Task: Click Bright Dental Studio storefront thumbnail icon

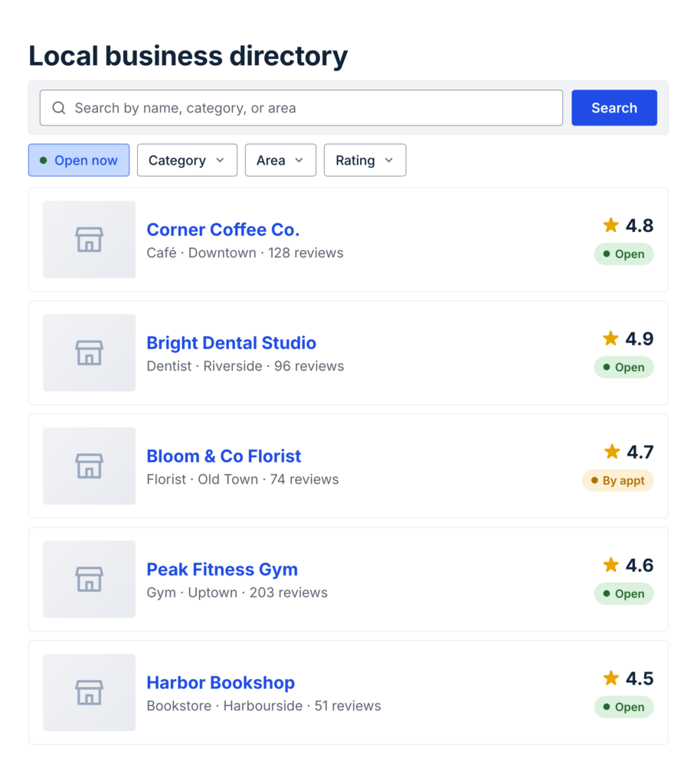Action: click(x=89, y=352)
